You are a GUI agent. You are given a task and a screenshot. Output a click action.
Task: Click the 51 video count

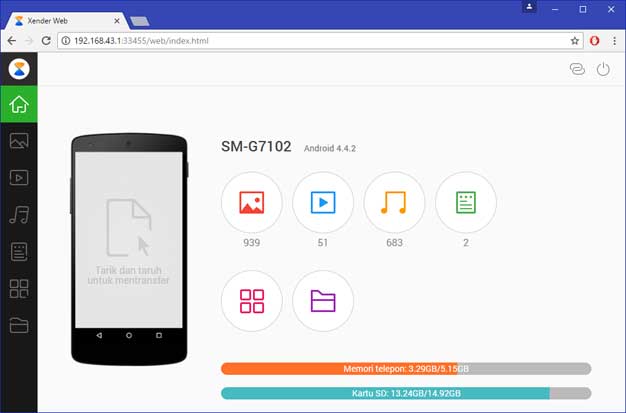[x=323, y=243]
